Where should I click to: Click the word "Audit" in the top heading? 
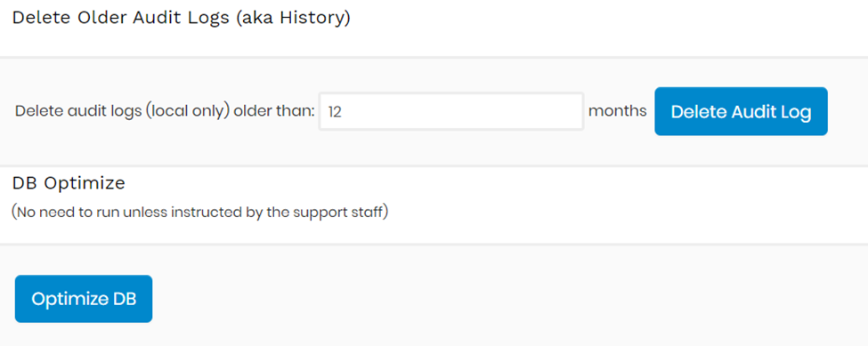click(153, 18)
